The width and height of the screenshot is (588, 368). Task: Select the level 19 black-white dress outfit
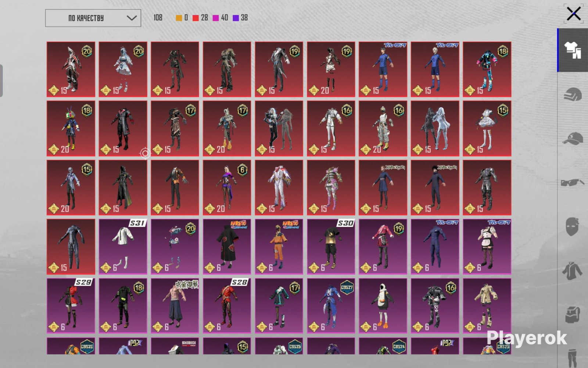tap(331, 69)
